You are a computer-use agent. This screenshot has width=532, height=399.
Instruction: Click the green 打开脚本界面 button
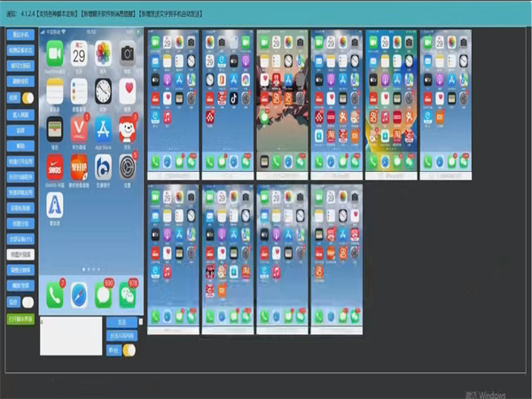tap(20, 318)
